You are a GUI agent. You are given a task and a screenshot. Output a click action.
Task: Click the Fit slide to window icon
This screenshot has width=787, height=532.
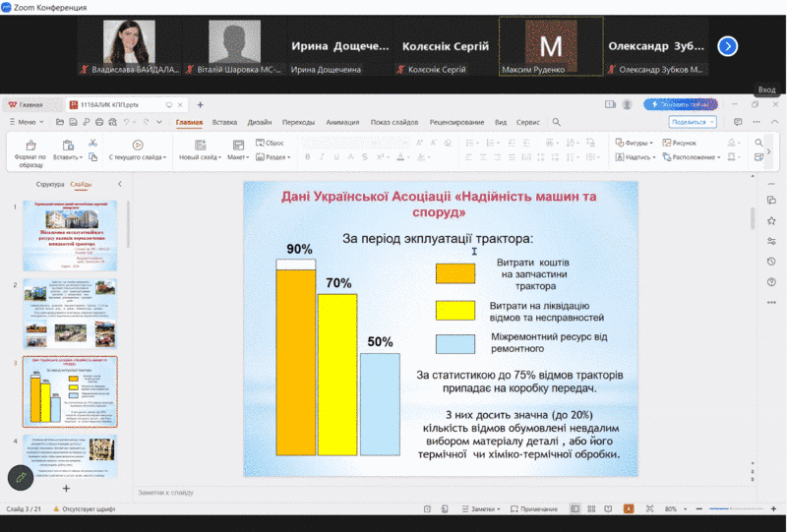(649, 509)
